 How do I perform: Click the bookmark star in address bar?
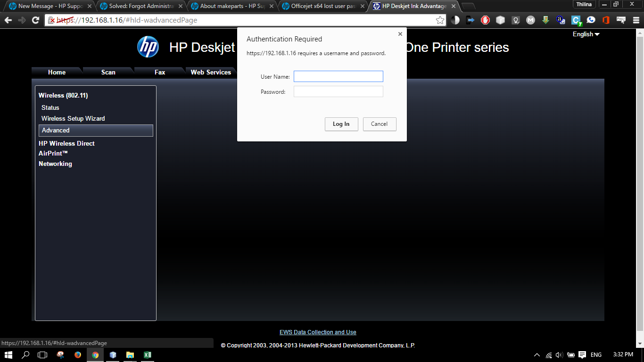(440, 20)
